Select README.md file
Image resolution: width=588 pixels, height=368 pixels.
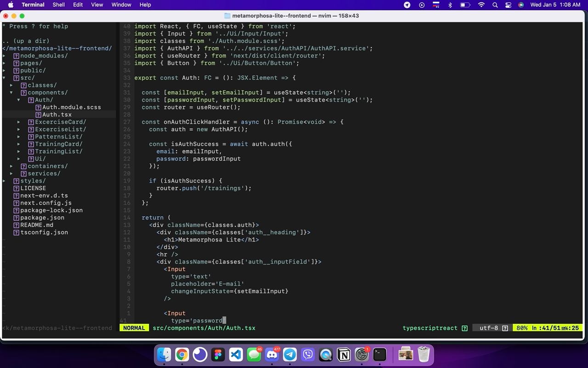pos(37,225)
